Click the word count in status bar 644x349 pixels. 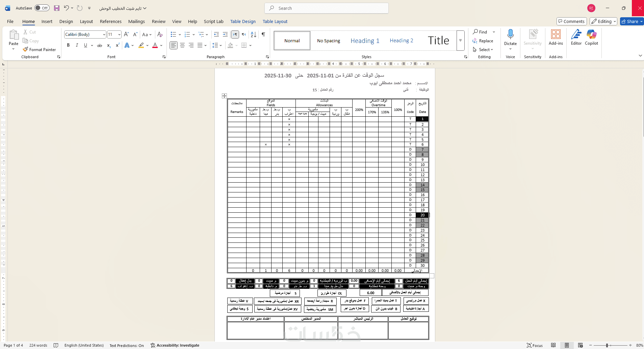[x=38, y=345]
